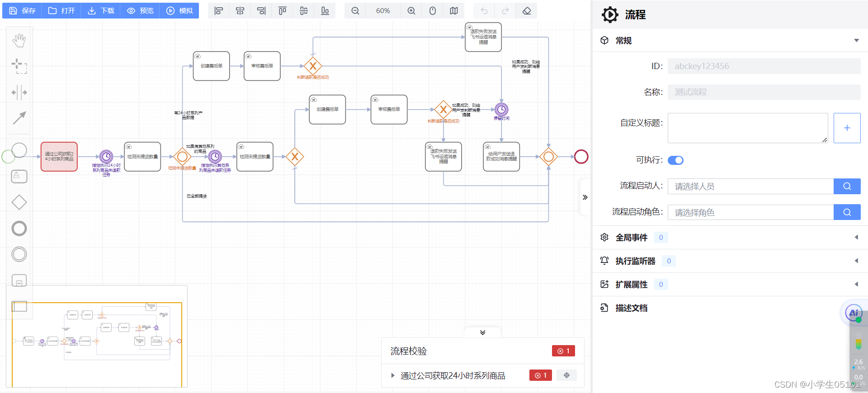Add a user task from palette
Screen dimensions: 868x393
coord(19,176)
